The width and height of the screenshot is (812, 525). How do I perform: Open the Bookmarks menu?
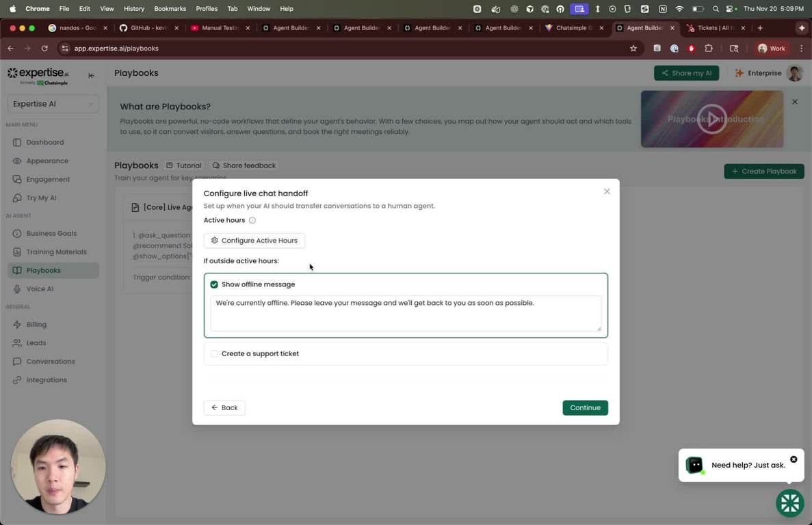[170, 9]
